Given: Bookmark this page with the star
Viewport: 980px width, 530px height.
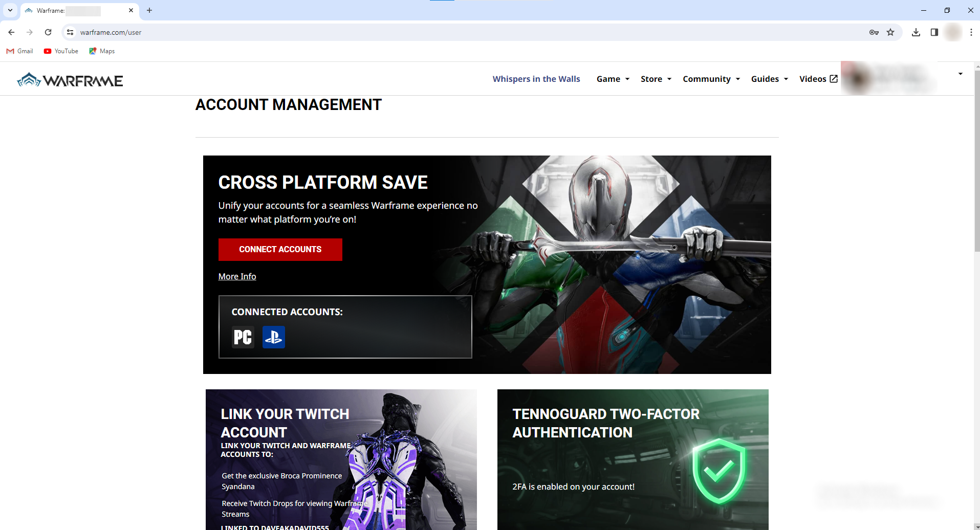Looking at the screenshot, I should pyautogui.click(x=890, y=32).
